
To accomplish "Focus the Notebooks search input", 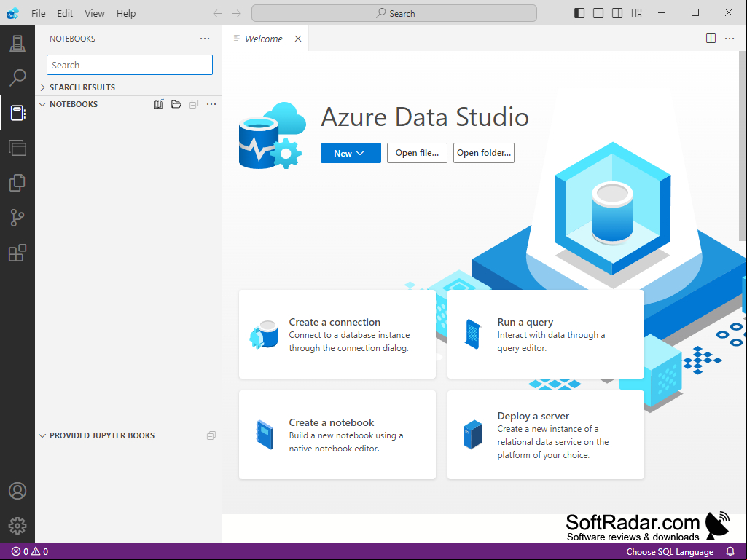I will tap(130, 65).
